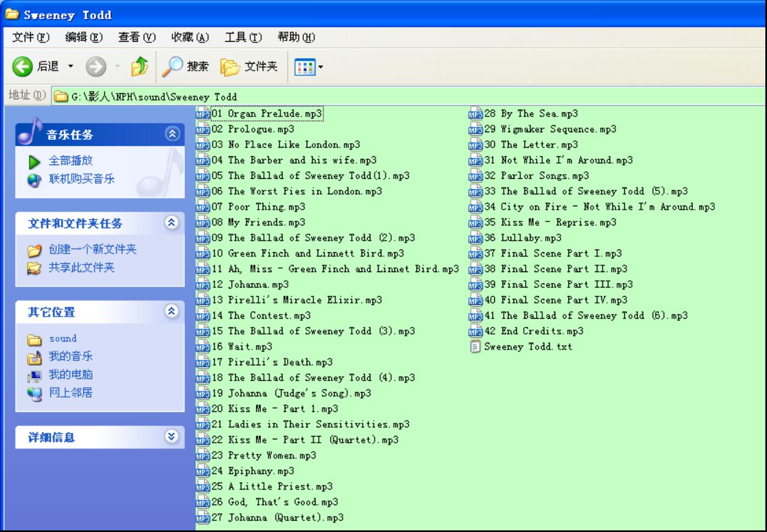Viewport: 767px width, 532px height.
Task: Open the Edit (编辑) menu
Action: (x=84, y=37)
